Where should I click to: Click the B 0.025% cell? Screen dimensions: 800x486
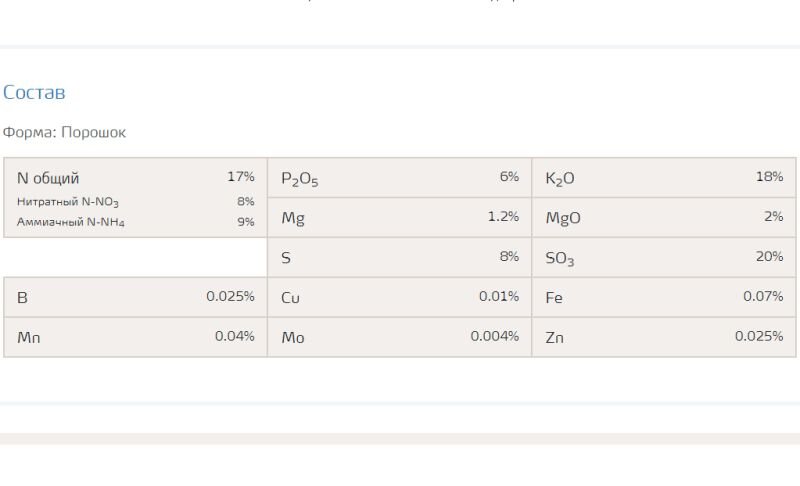(x=135, y=297)
